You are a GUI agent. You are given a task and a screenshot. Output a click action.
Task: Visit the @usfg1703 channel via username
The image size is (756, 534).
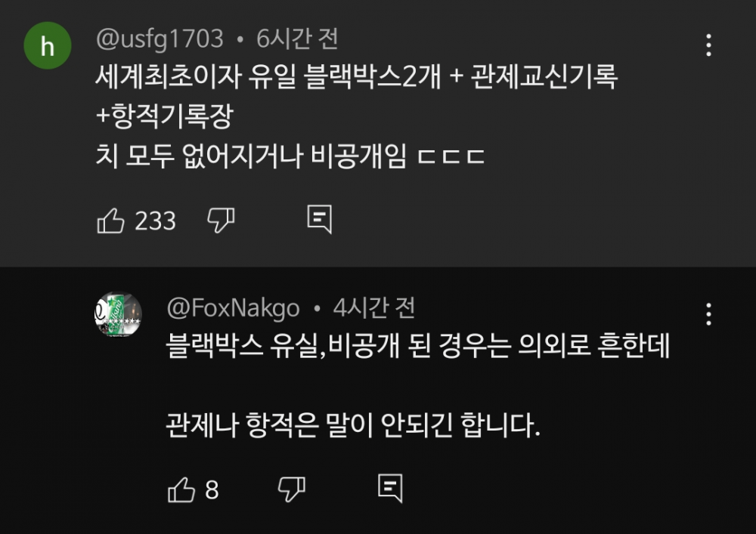(160, 38)
